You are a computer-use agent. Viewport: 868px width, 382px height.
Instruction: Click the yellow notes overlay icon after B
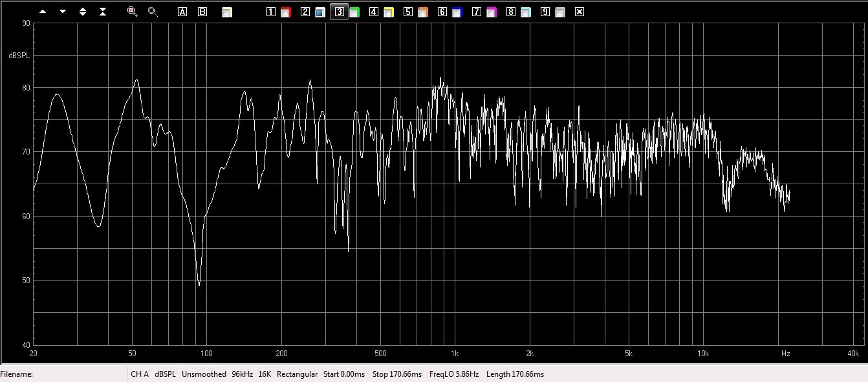click(x=227, y=12)
